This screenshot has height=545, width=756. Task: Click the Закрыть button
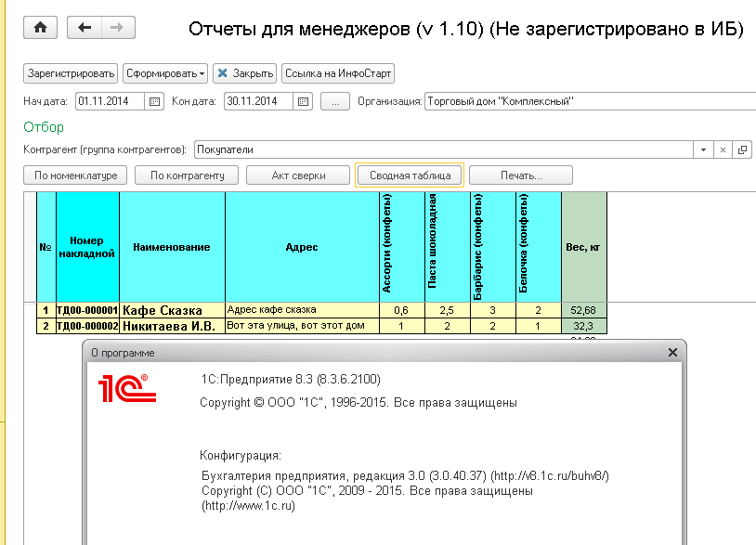(245, 73)
